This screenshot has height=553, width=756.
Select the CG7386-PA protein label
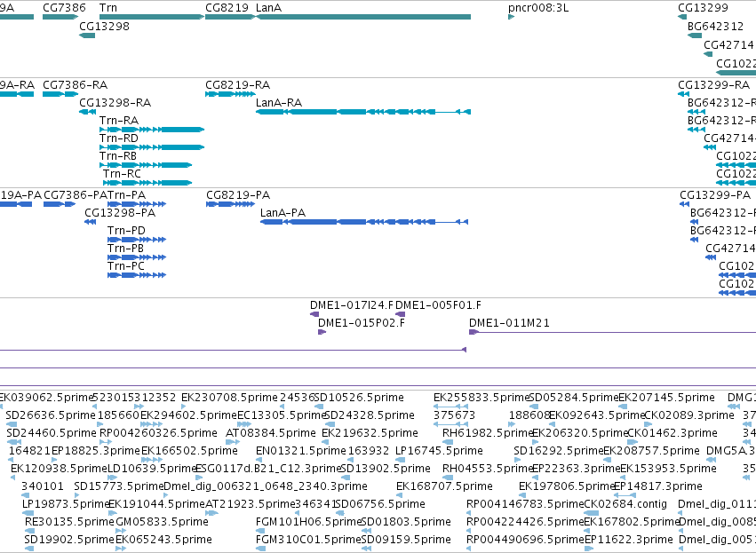76,195
